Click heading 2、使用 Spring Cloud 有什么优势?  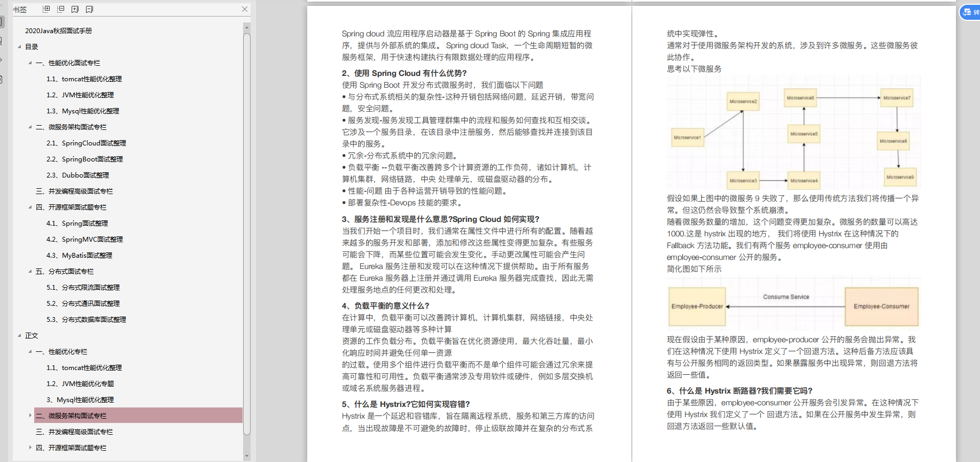click(x=404, y=73)
